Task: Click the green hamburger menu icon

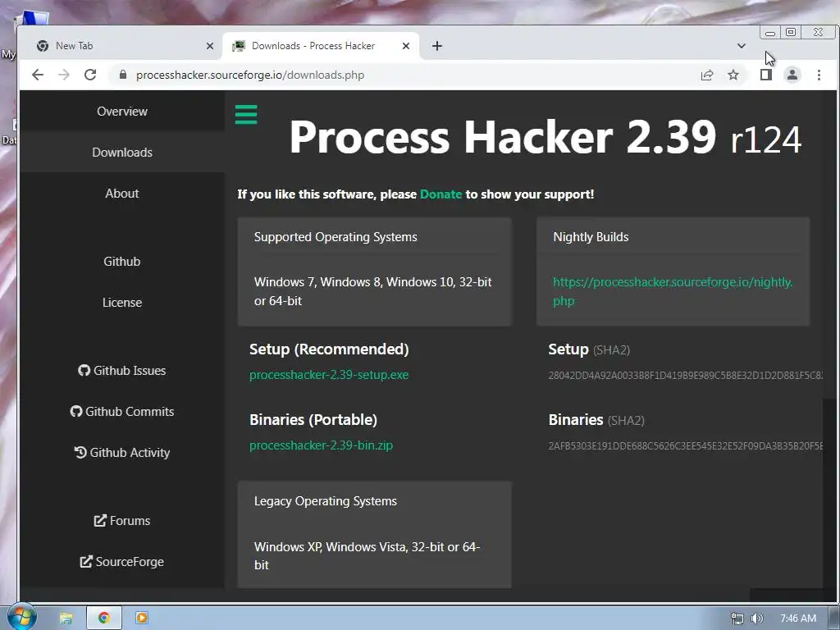Action: [x=246, y=115]
